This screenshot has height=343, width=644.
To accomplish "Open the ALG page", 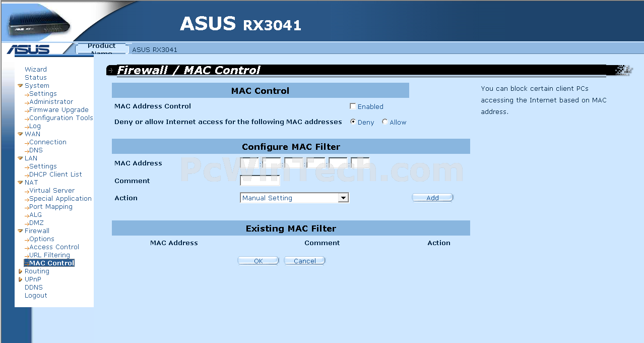I will 36,215.
